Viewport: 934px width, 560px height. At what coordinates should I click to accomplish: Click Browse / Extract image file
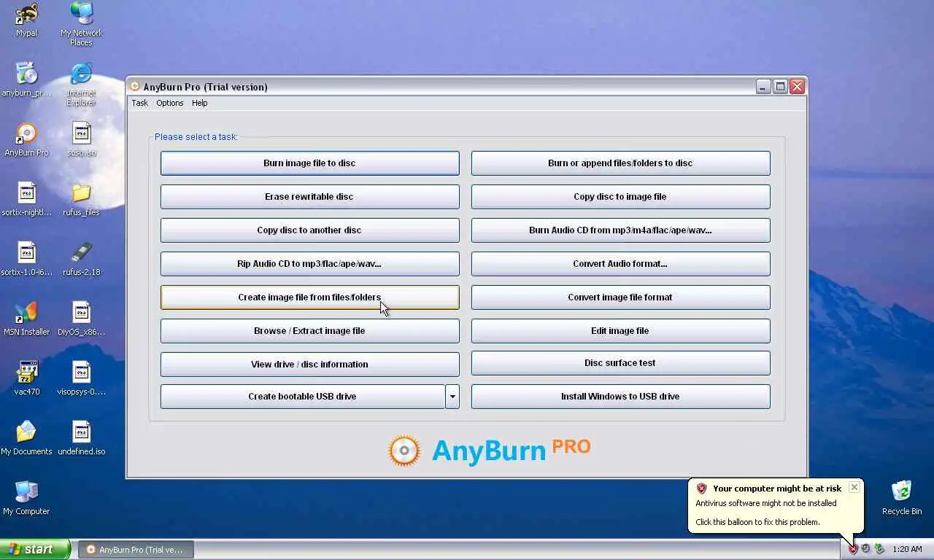(x=309, y=331)
